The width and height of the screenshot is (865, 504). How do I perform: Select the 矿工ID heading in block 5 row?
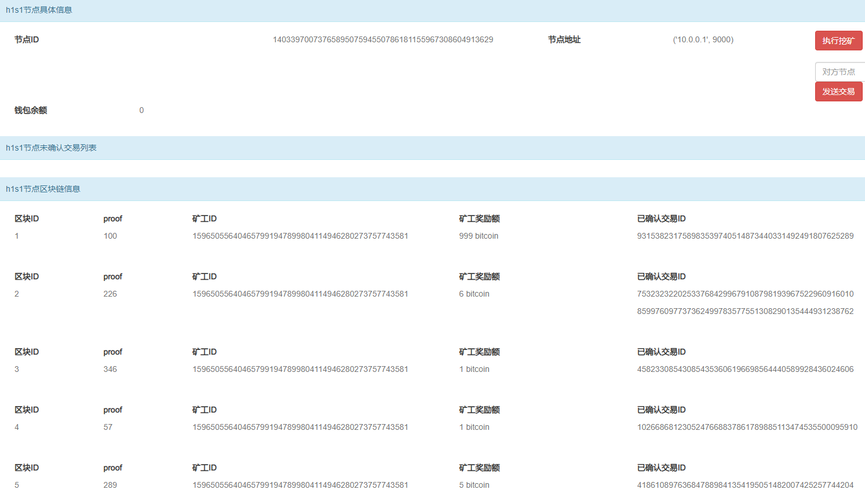(205, 468)
